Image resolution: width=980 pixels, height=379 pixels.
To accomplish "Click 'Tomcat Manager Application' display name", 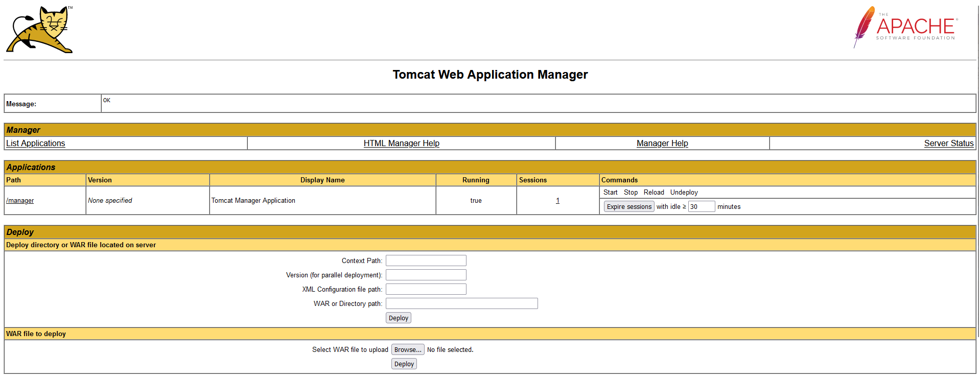I will [253, 201].
